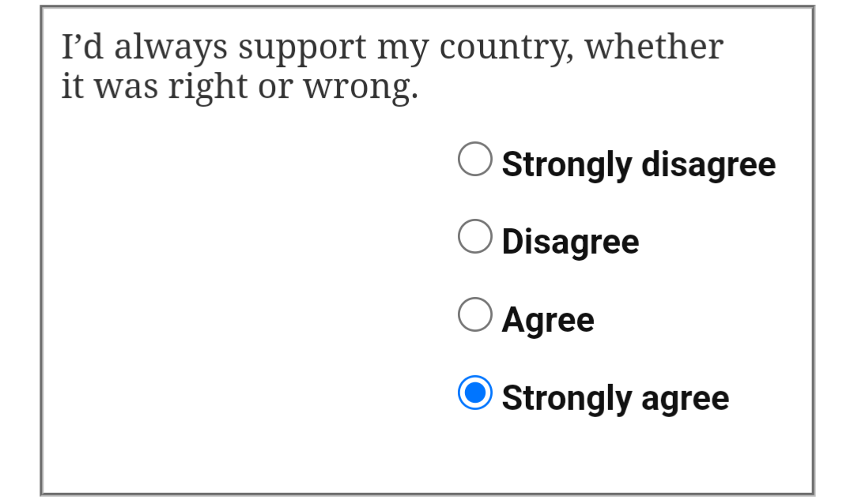
Task: Click the question text about supporting country
Action: (x=392, y=66)
